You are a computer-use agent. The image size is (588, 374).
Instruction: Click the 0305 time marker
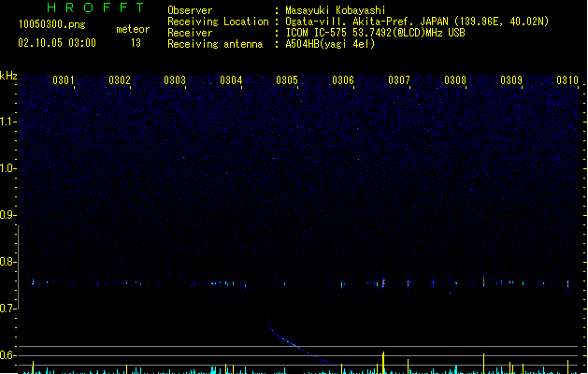point(287,80)
